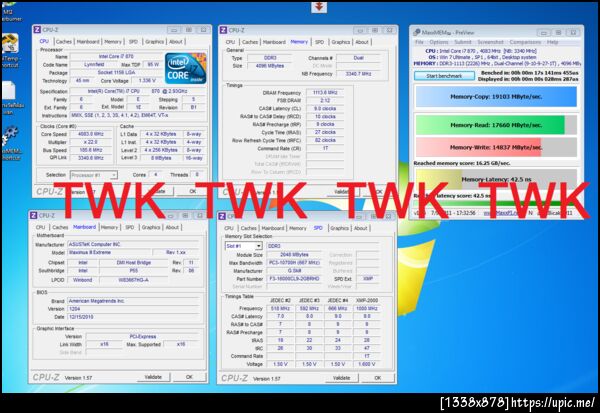Open Memory tab in the Mainboard CPU-Z window

click(x=109, y=227)
